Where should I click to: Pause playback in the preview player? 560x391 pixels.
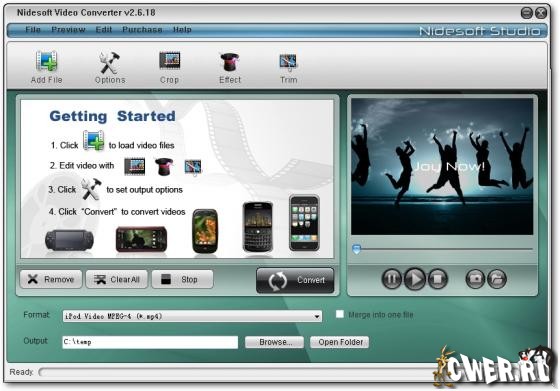(392, 279)
